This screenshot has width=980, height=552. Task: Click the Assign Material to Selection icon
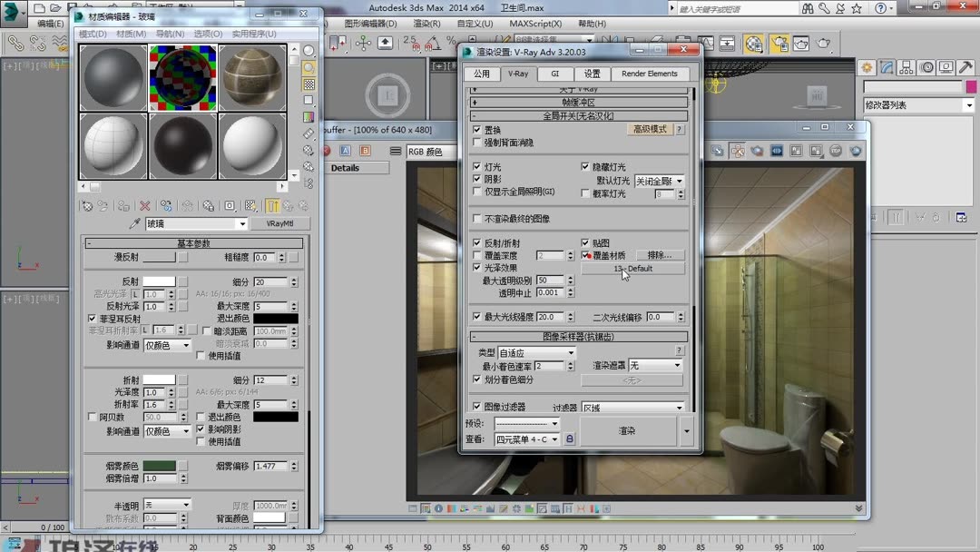123,205
